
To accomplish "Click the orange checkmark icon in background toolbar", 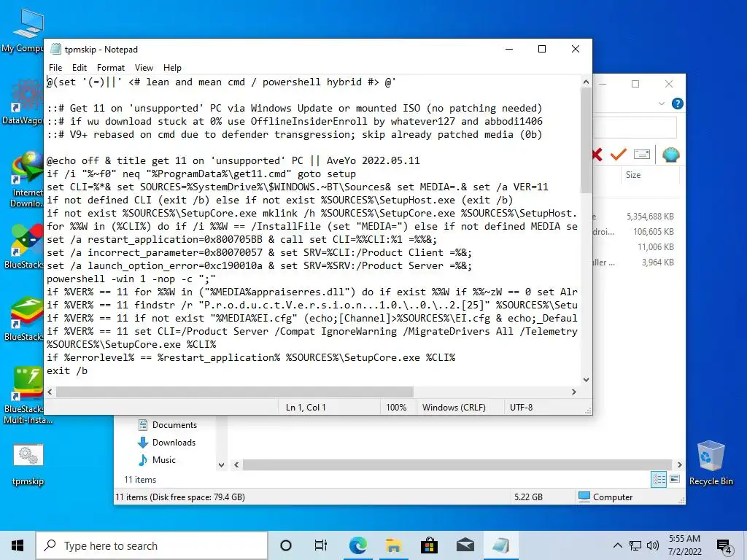I will point(619,155).
